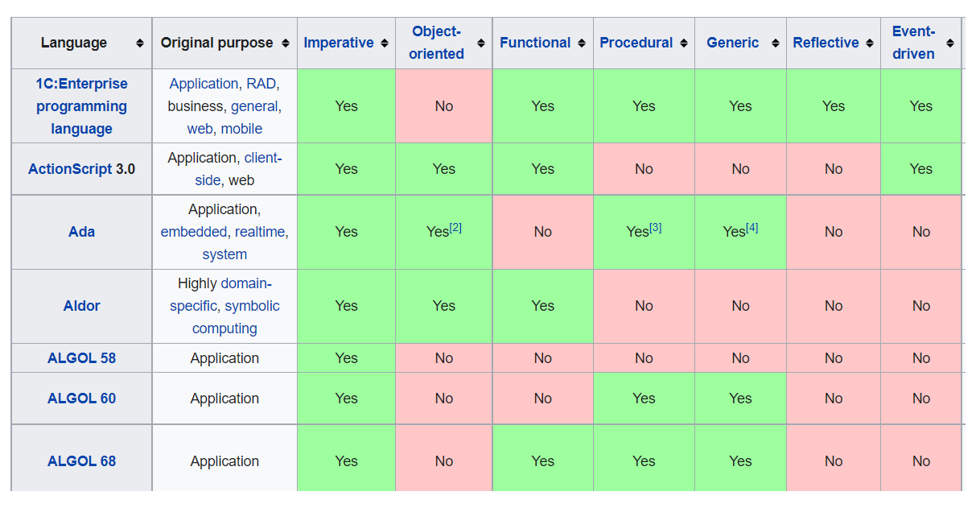Sort by Imperative column arrow icon
The width and height of the screenshot is (980, 508).
click(x=385, y=43)
